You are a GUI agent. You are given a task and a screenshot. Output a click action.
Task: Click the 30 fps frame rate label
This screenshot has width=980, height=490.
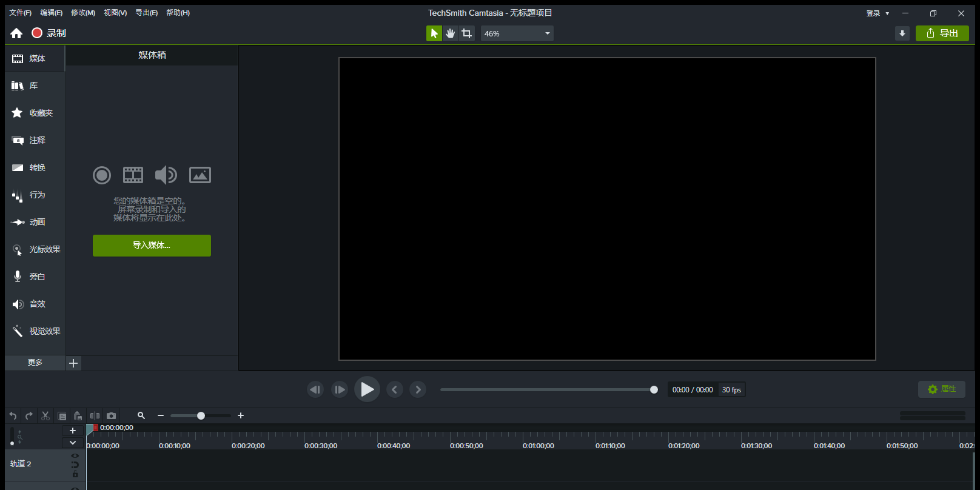click(731, 390)
